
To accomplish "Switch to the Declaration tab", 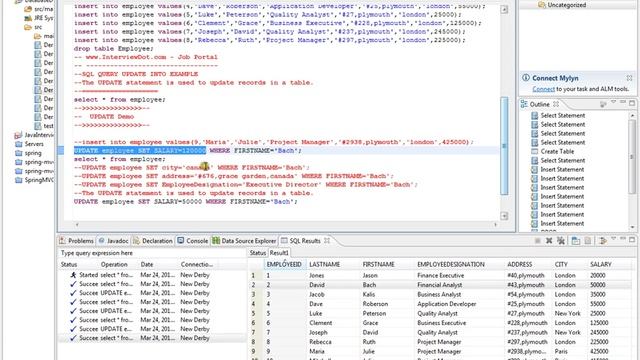I will pyautogui.click(x=153, y=241).
